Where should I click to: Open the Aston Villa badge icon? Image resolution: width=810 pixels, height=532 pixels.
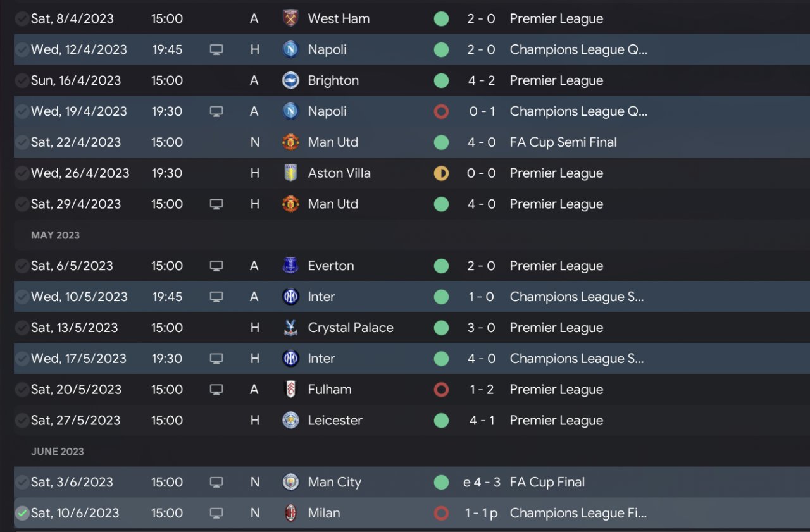click(x=290, y=173)
